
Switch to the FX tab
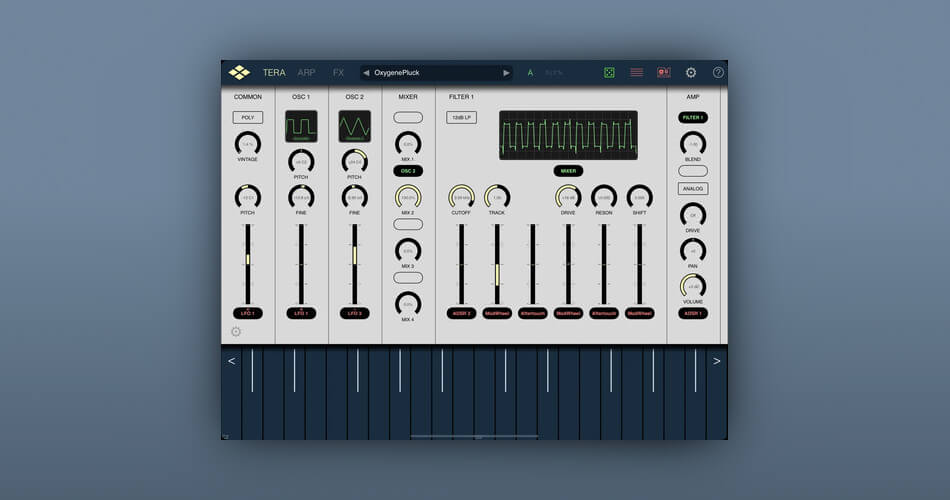[x=338, y=73]
